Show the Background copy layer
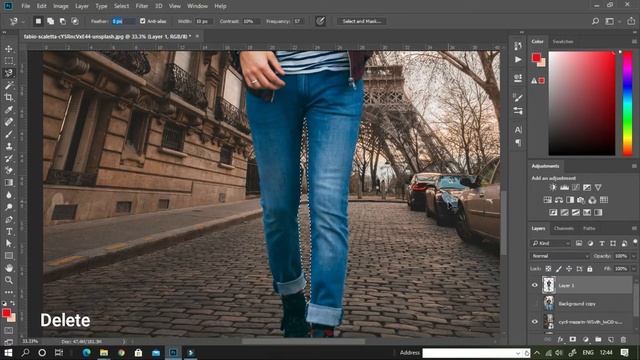This screenshot has width=640, height=360. (535, 304)
